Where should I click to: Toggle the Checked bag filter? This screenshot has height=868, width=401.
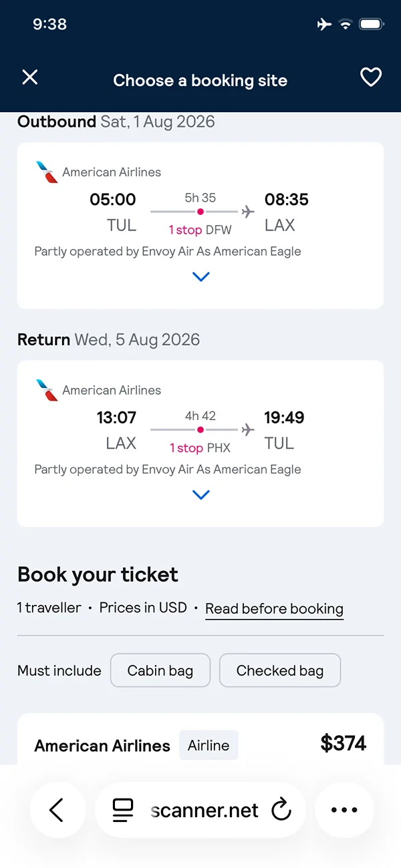click(x=280, y=670)
